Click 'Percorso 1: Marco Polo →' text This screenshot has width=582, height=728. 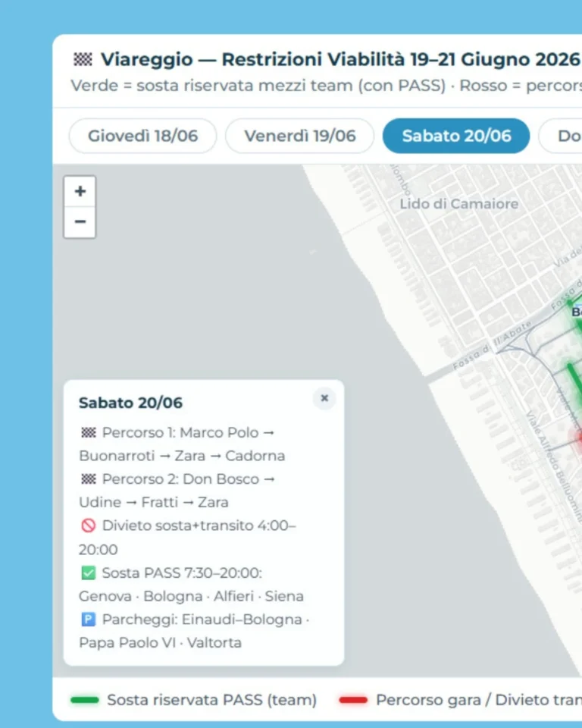point(188,433)
